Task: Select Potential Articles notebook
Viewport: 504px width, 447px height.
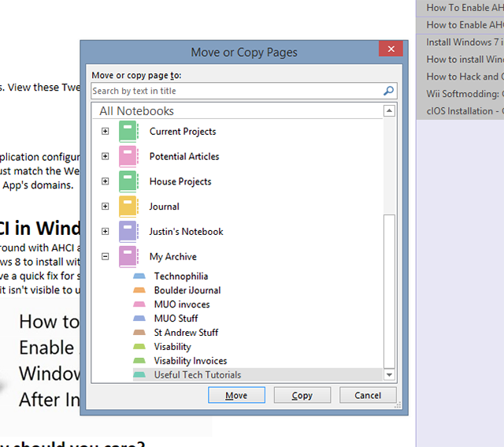Action: 184,157
